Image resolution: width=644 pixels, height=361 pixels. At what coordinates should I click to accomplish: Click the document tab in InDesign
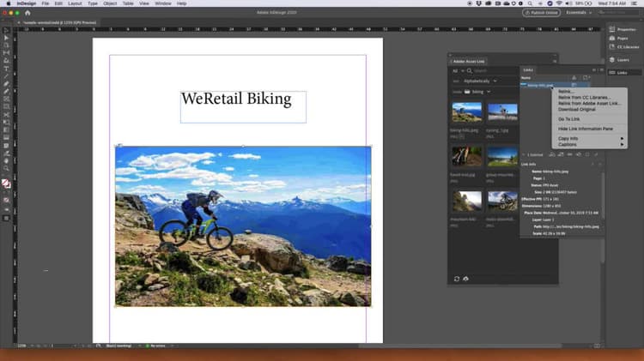point(59,22)
